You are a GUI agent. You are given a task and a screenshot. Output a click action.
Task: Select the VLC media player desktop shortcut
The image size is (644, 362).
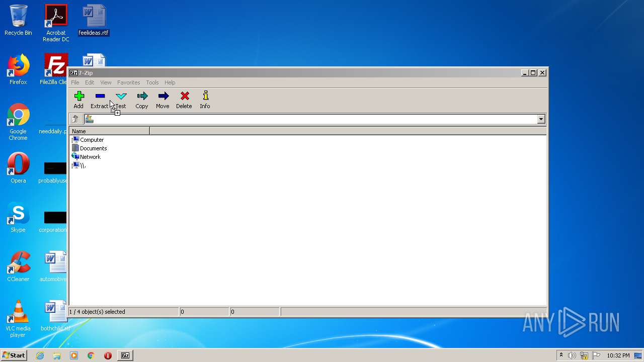point(18,319)
